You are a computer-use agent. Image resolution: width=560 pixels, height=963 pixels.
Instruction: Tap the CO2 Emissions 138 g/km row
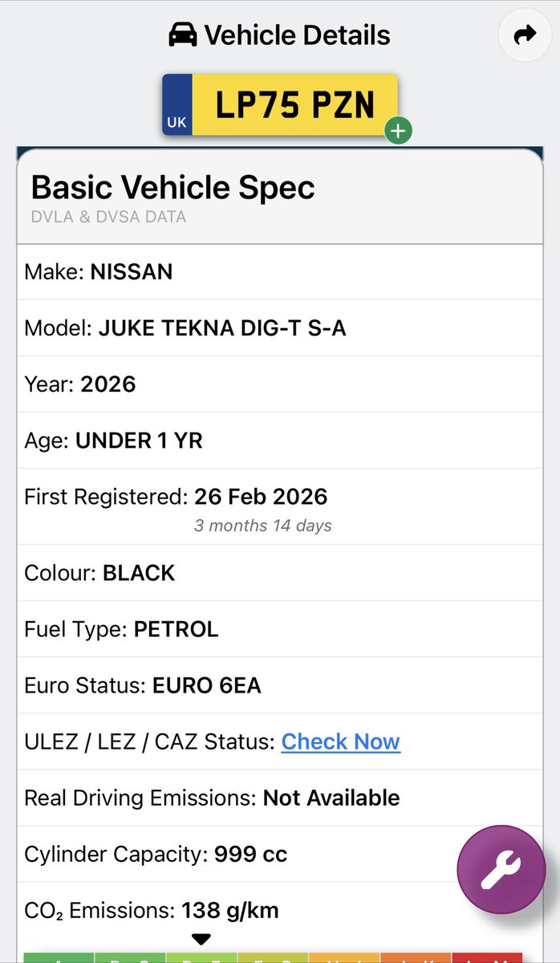pyautogui.click(x=280, y=910)
